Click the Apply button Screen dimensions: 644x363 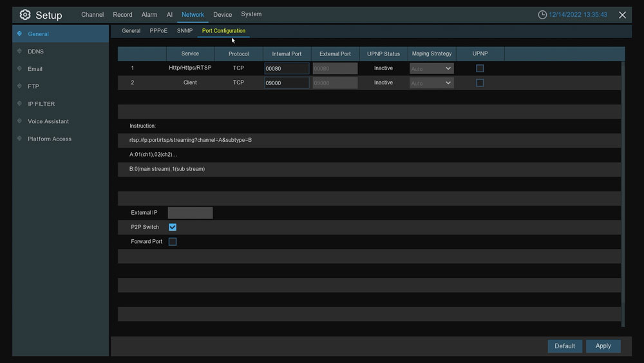(x=603, y=346)
